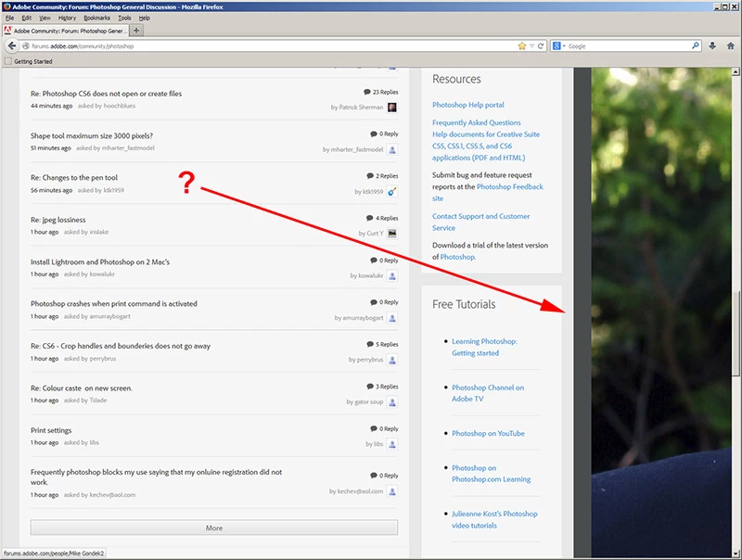Open the Photoshop Help portal link
The width and height of the screenshot is (742, 560).
(468, 105)
